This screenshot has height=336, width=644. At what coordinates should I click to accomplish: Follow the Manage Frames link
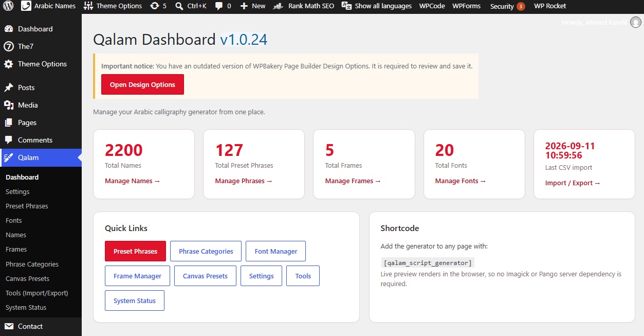[353, 181]
